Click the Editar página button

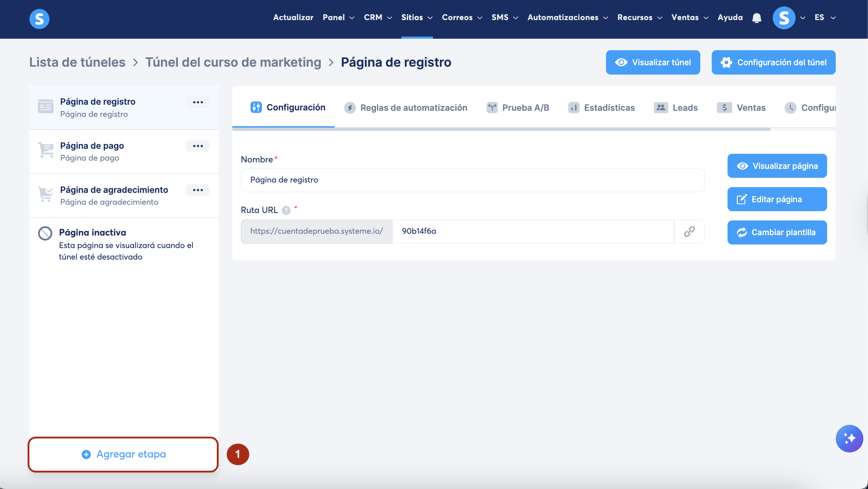click(x=777, y=199)
